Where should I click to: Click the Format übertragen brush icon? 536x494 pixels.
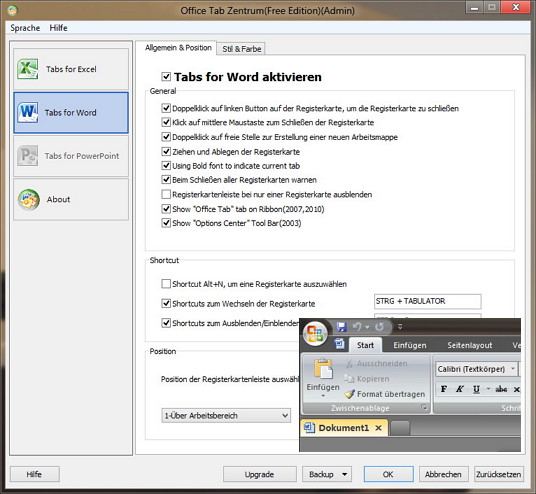click(x=349, y=394)
